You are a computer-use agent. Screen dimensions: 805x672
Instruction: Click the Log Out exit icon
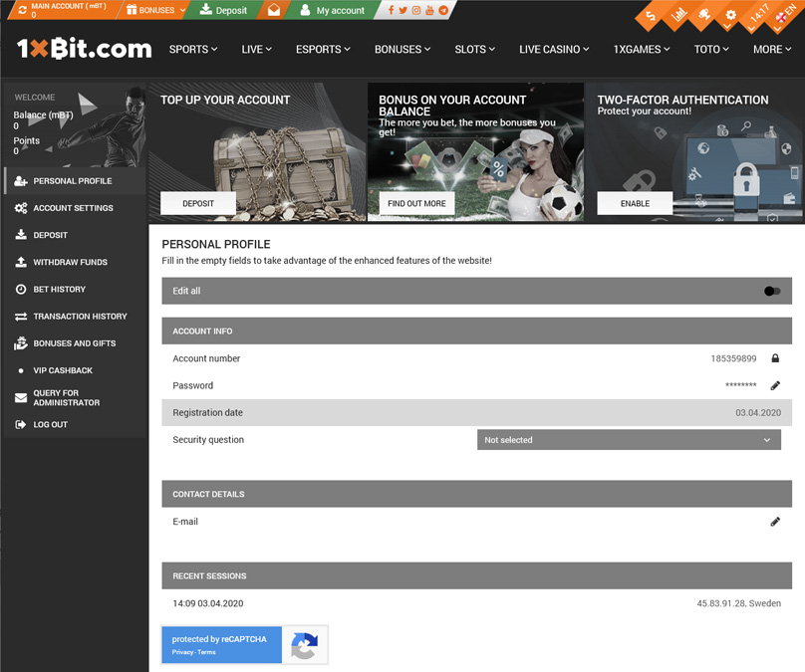click(21, 424)
